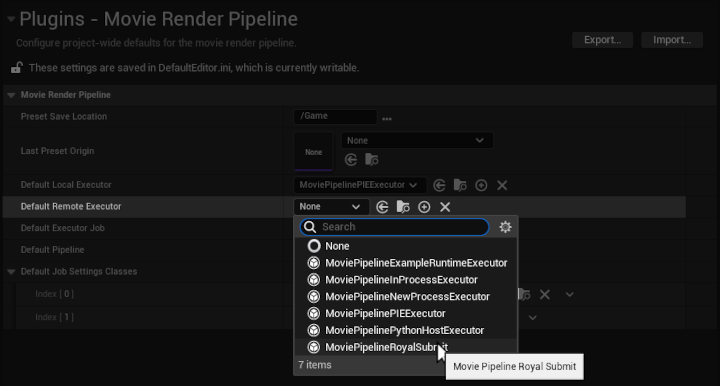Focus the class Search field

point(394,227)
